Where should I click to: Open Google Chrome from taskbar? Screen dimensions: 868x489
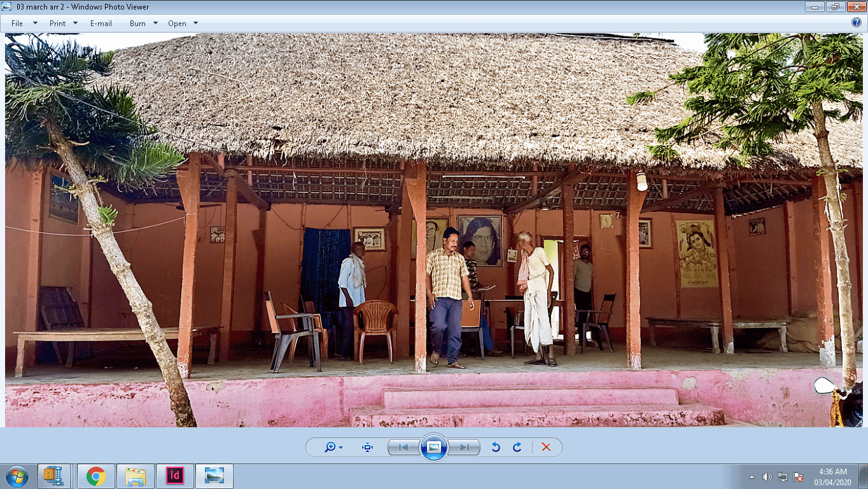tap(96, 476)
